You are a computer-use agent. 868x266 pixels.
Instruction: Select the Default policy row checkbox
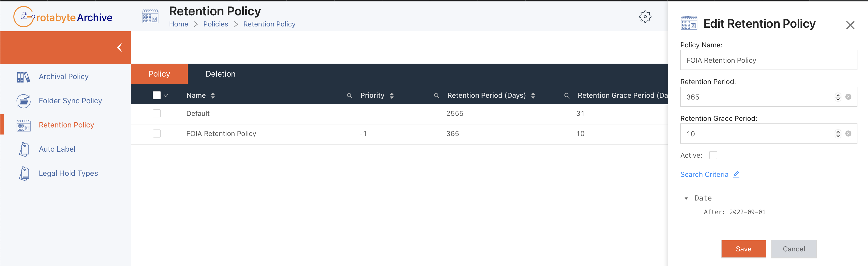point(157,113)
